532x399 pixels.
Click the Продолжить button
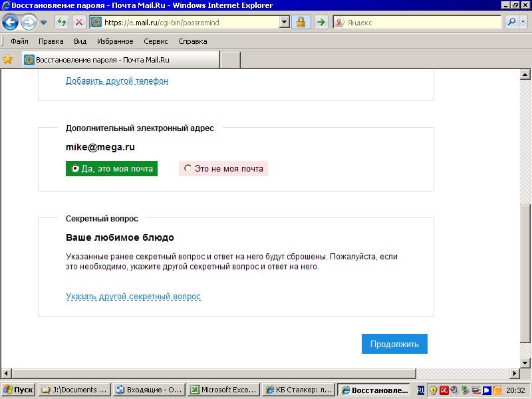click(394, 344)
